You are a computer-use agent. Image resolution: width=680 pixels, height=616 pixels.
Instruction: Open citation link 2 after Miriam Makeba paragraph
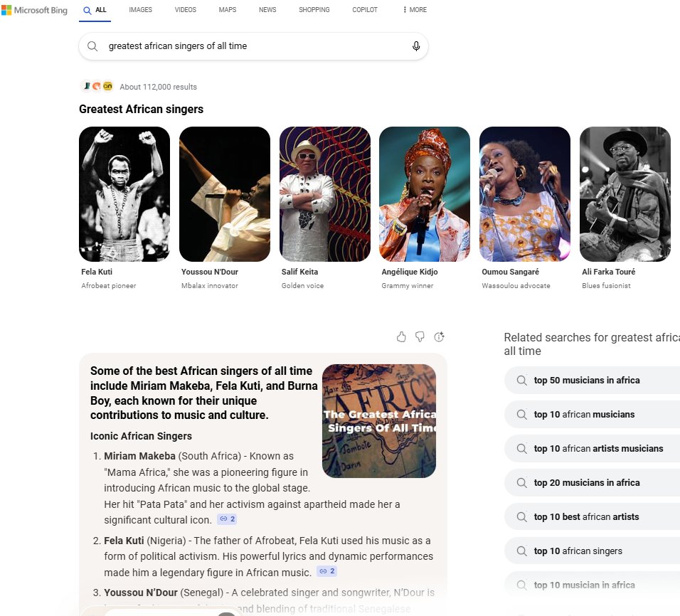(227, 519)
